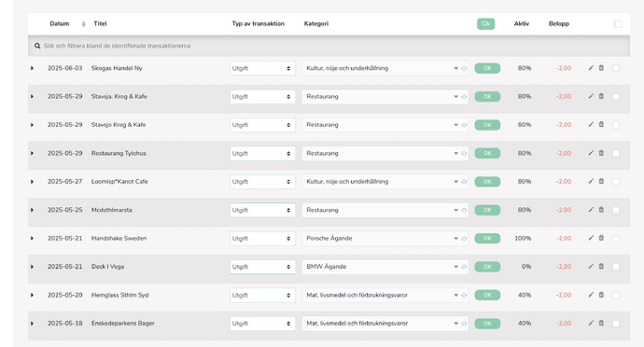Confirm OK for Handshake Sweden row
This screenshot has height=347, width=644.
point(487,238)
